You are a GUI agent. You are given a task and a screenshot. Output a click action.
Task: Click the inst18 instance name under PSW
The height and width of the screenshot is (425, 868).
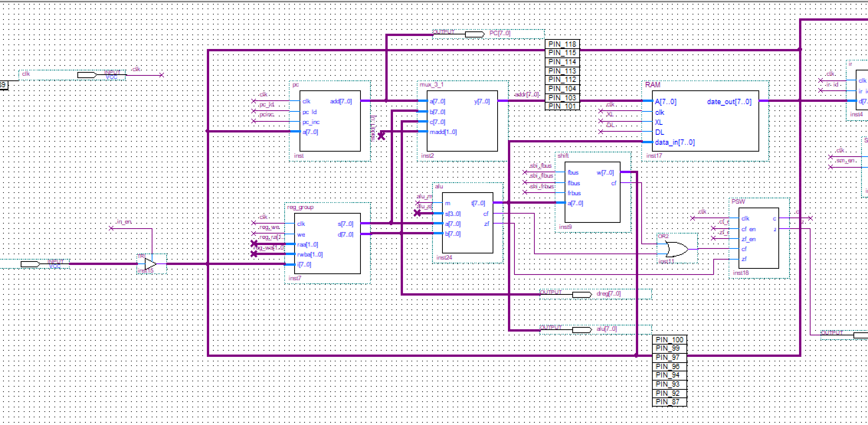[x=740, y=273]
